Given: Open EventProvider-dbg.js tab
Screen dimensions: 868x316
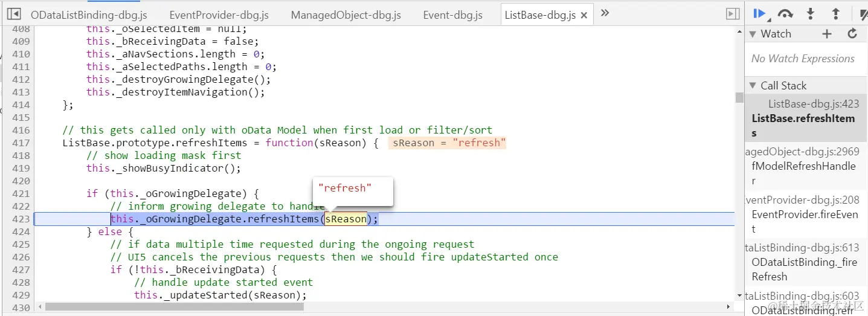Looking at the screenshot, I should click(x=219, y=15).
